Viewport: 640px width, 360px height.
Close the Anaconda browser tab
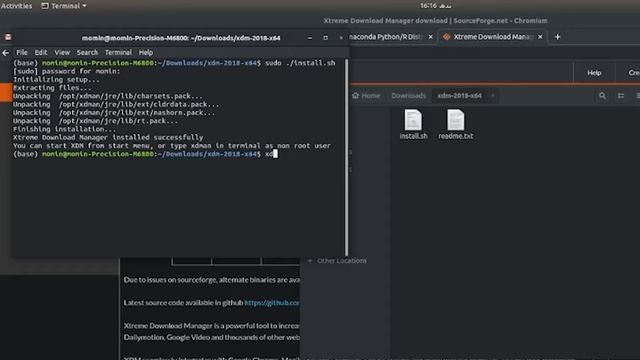(x=430, y=37)
